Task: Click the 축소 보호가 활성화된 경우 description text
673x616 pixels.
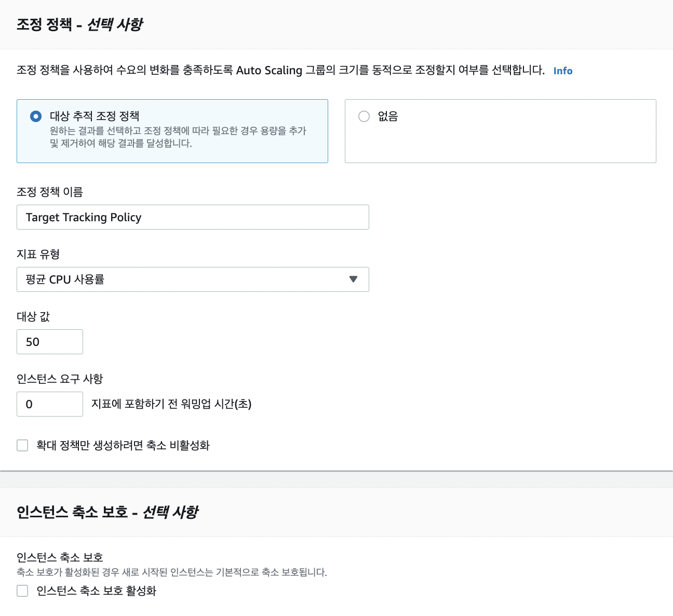Action: pyautogui.click(x=172, y=572)
